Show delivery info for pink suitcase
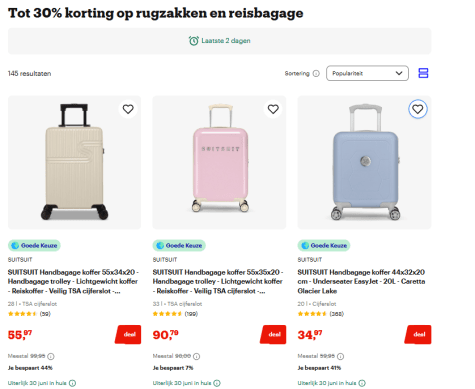 (217, 383)
